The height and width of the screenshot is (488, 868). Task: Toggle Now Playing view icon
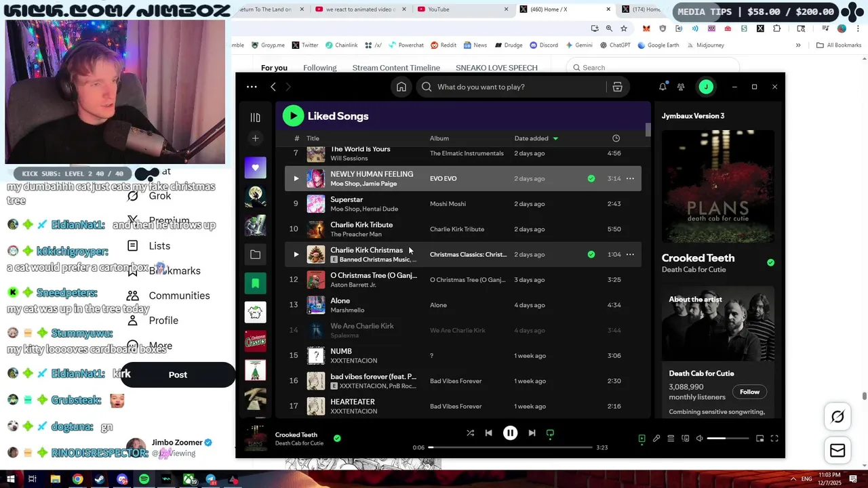tap(642, 439)
